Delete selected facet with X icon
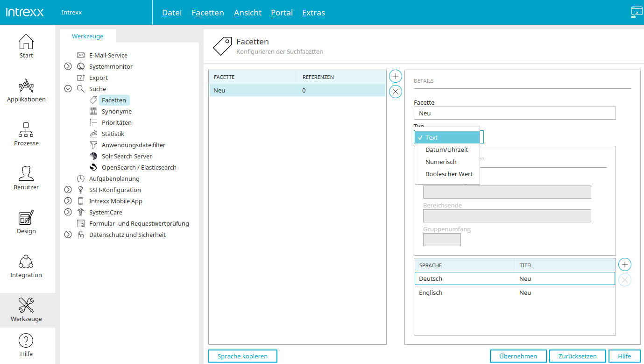This screenshot has width=644, height=364. pos(395,92)
